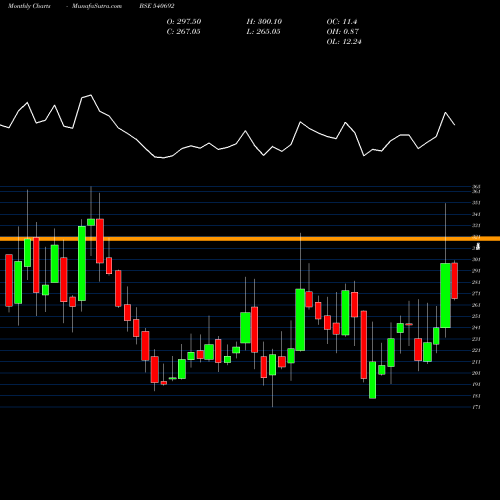Click the '211' price axis label
This screenshot has height=500, width=500.
click(x=476, y=362)
